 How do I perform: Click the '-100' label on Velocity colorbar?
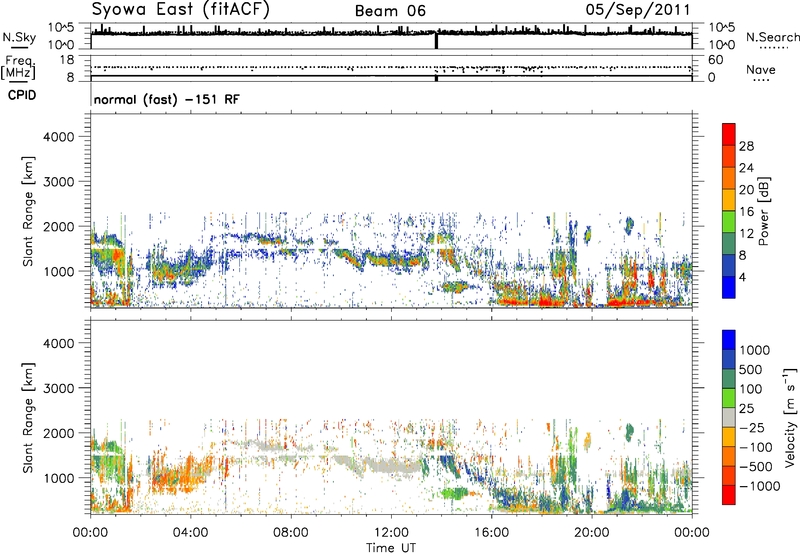(756, 447)
